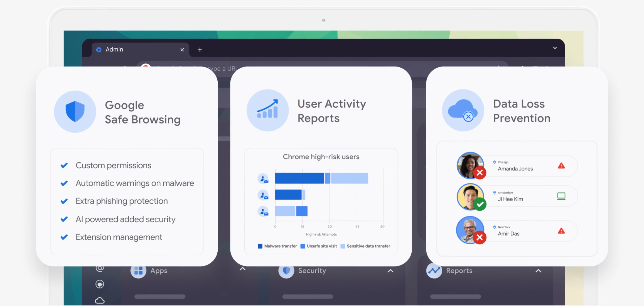Click the medium blue segment of the bottom bar

(302, 211)
